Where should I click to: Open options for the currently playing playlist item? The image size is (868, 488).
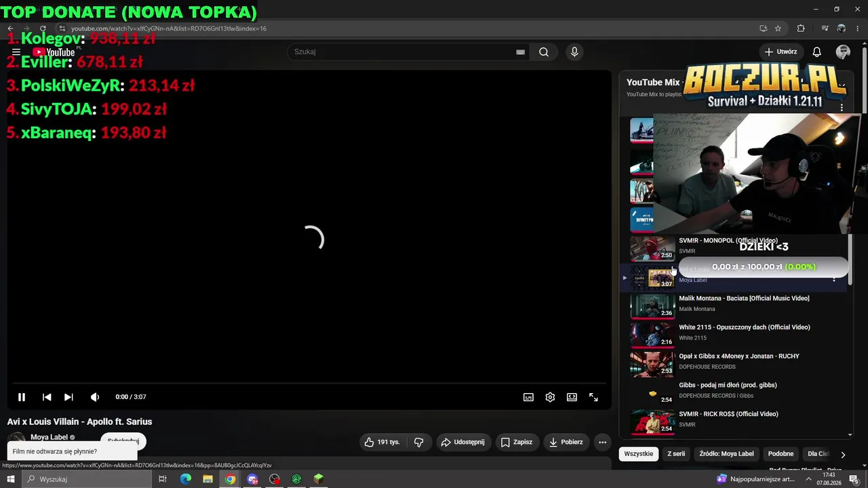[x=834, y=278]
